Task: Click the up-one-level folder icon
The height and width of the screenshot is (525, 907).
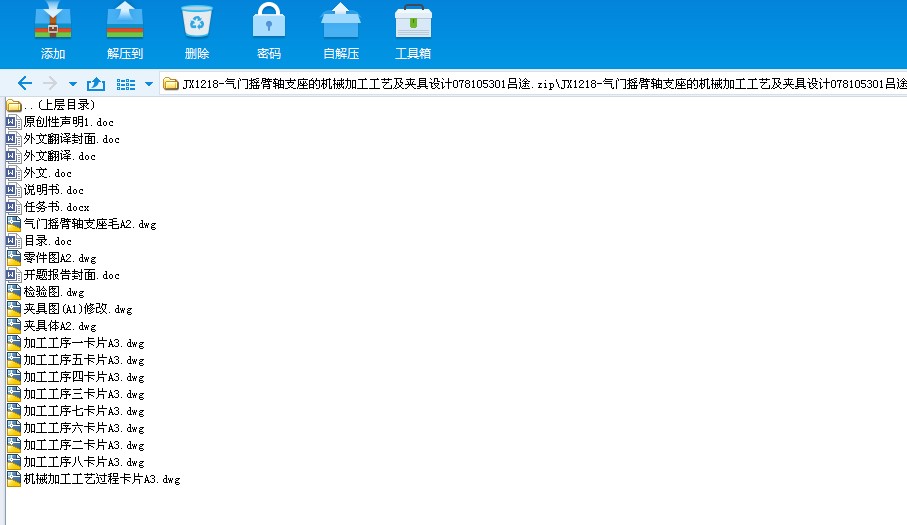Action: [96, 84]
